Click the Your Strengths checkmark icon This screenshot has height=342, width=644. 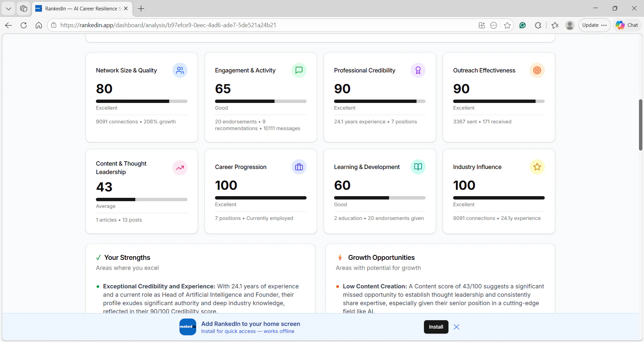pyautogui.click(x=98, y=258)
